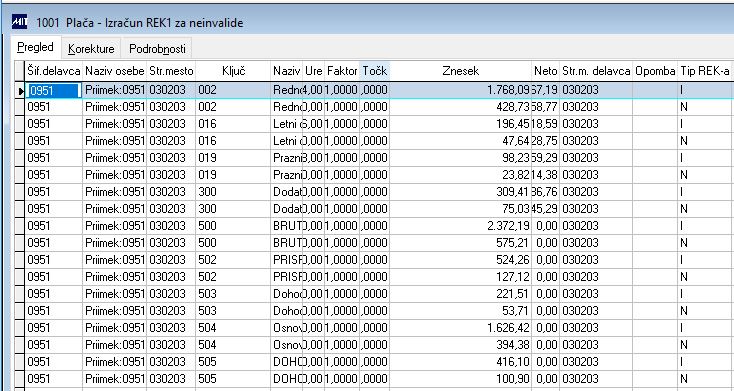Click REK type N in the 428,73 row
Screen dimensions: 734x391
pos(705,107)
